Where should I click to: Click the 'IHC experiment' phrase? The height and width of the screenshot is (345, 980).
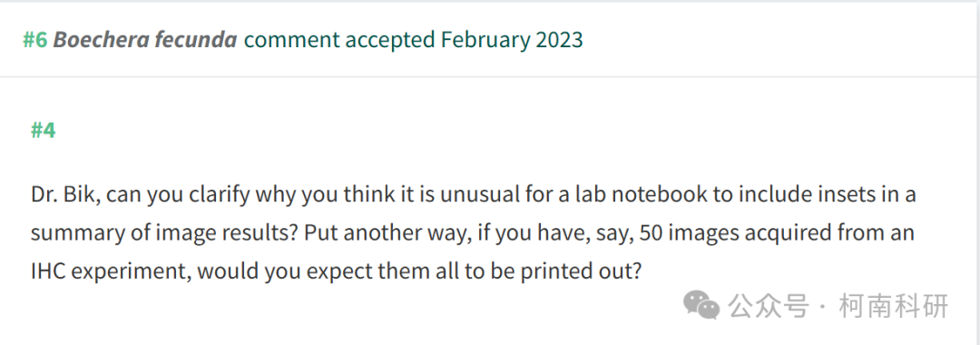coord(100,272)
